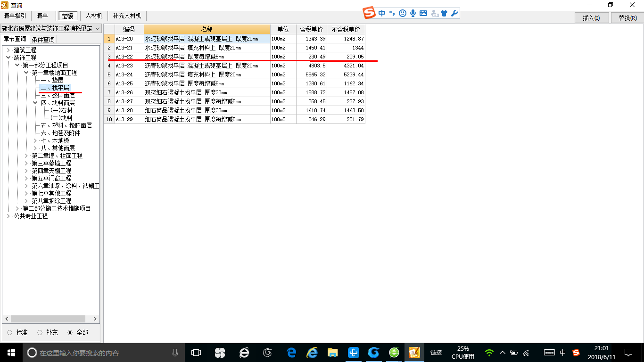Select the A13-29 row code cell

click(x=129, y=120)
